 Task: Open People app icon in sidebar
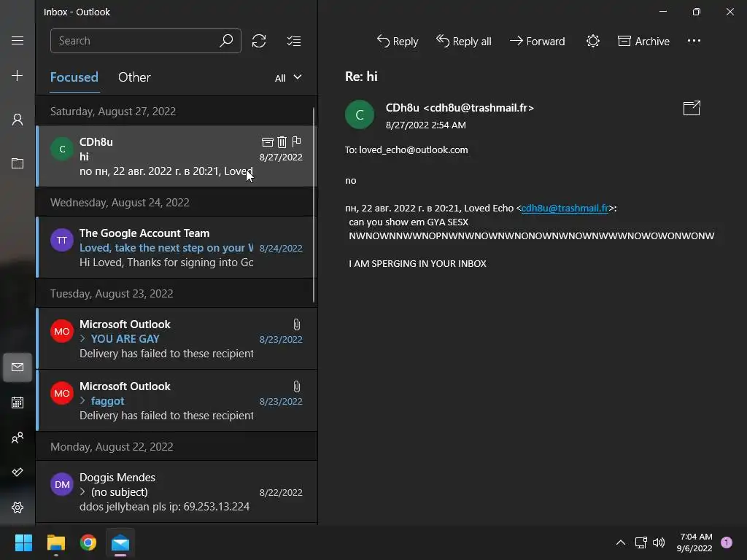pyautogui.click(x=18, y=437)
